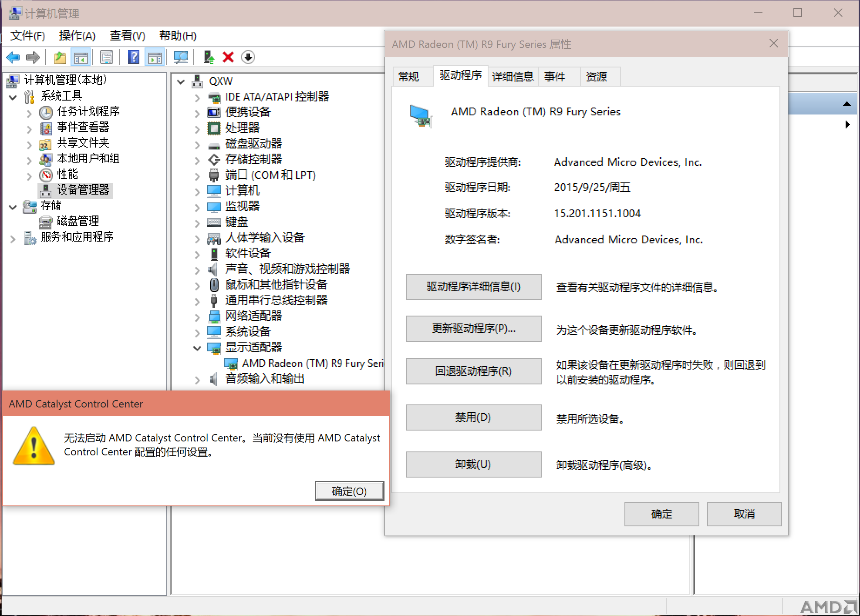The width and height of the screenshot is (860, 616).
Task: Click the Disable (禁用) device button
Action: (x=473, y=417)
